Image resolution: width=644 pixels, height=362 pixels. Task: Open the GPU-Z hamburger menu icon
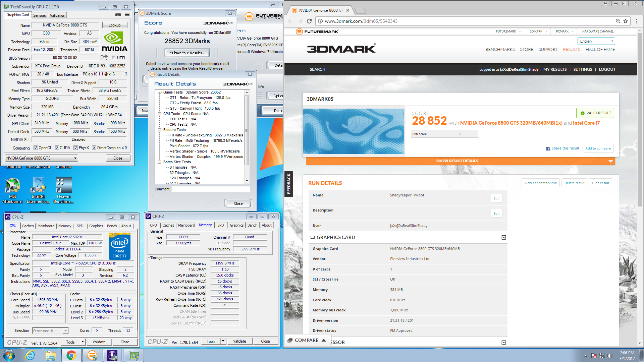(x=127, y=14)
